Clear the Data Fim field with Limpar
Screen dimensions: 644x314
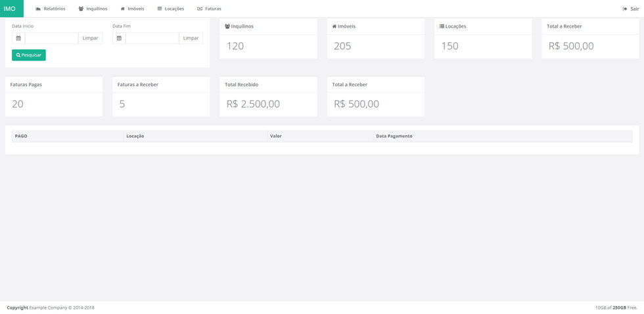191,38
